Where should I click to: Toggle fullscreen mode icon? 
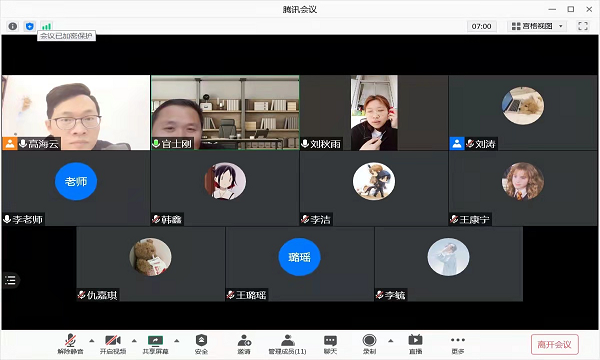(x=583, y=26)
